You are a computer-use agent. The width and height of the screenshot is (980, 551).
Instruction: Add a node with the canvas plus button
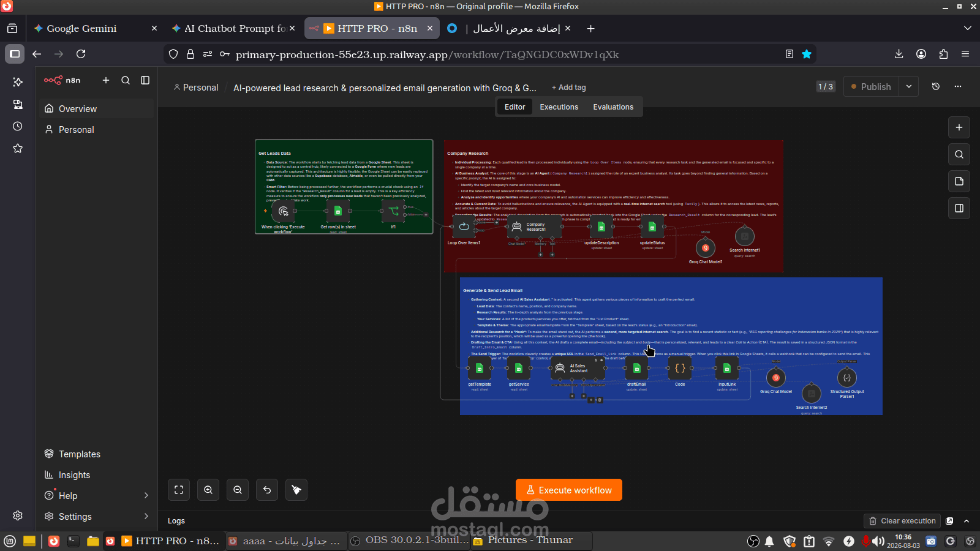959,127
